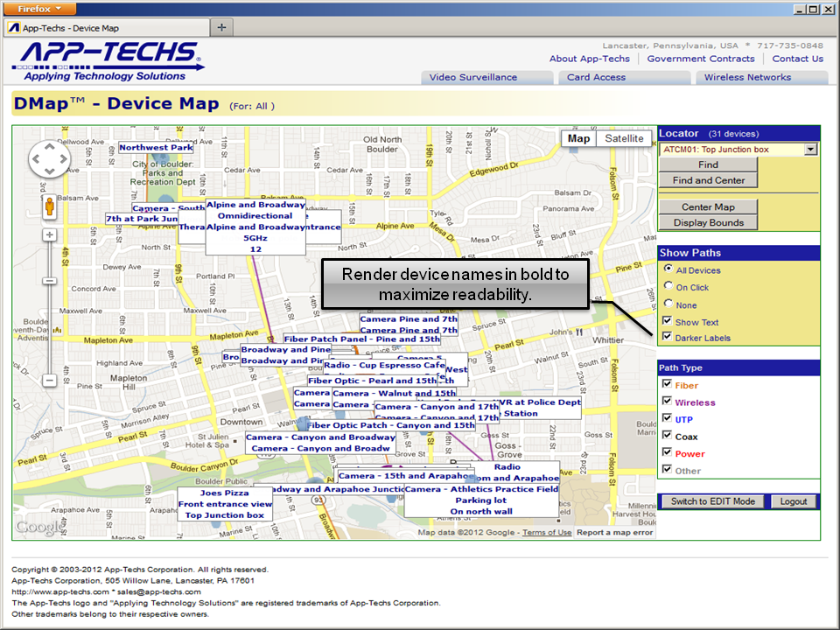Screen dimensions: 840x630
Task: Select the Map view type
Action: [x=578, y=138]
